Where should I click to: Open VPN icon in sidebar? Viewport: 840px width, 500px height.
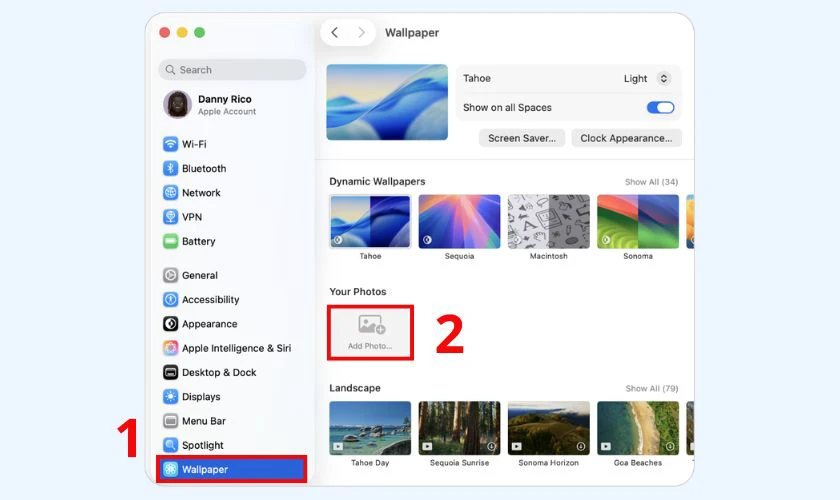tap(170, 217)
